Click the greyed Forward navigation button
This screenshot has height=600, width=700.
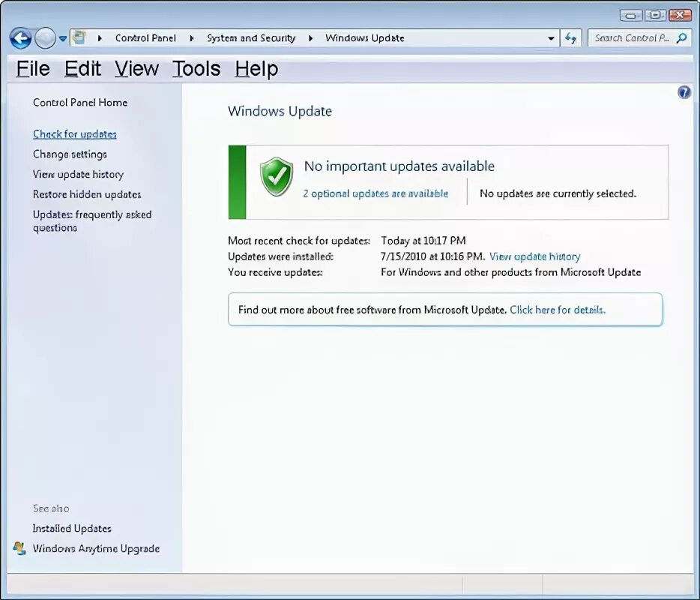point(45,38)
